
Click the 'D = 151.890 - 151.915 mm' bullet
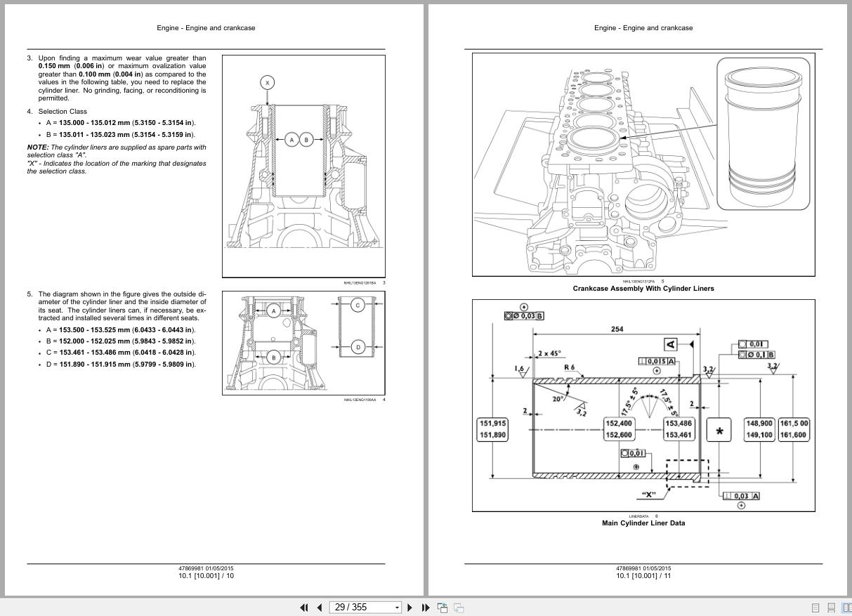[121, 365]
